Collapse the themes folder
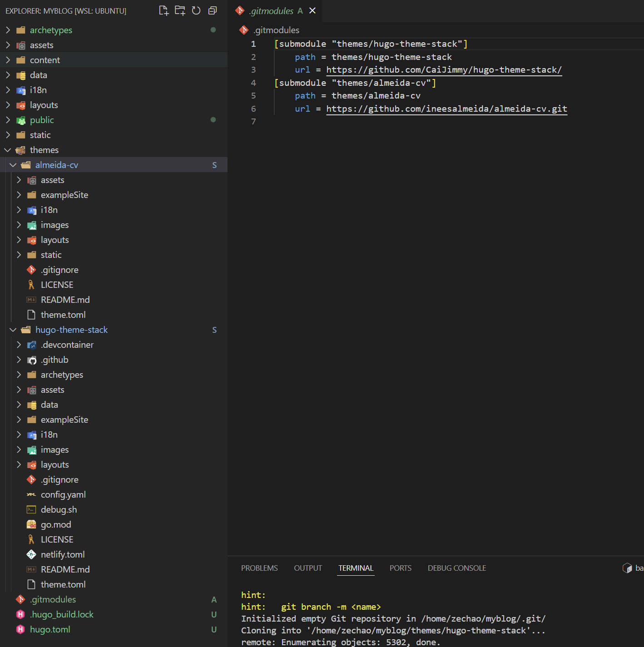 [8, 150]
